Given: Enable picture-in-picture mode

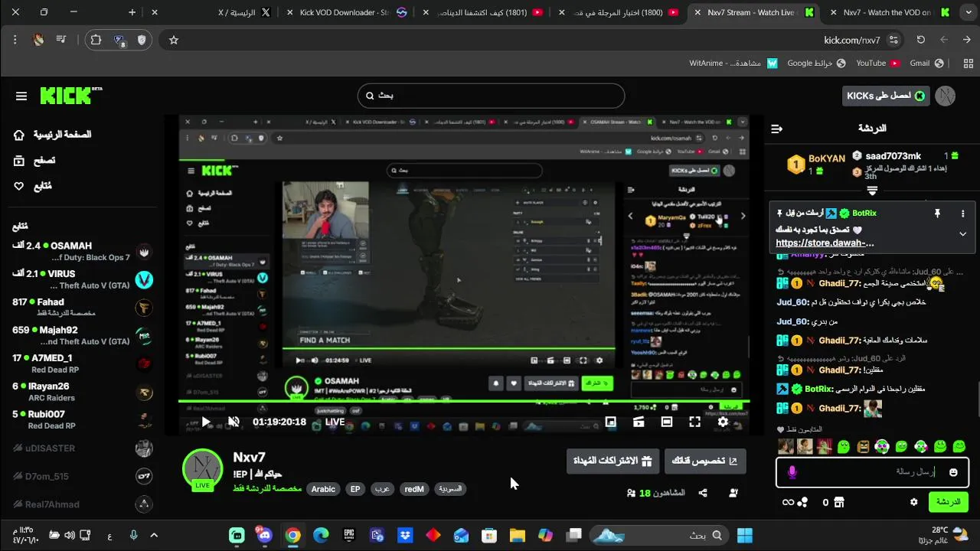Looking at the screenshot, I should pos(611,422).
